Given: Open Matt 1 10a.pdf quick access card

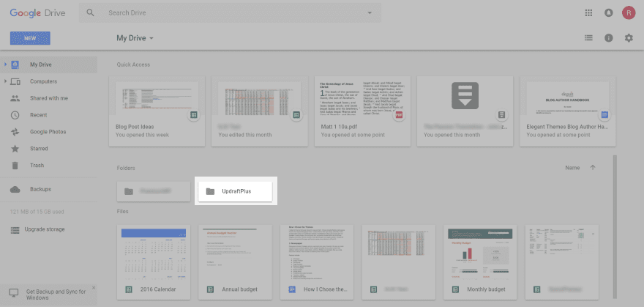Looking at the screenshot, I should click(x=362, y=111).
